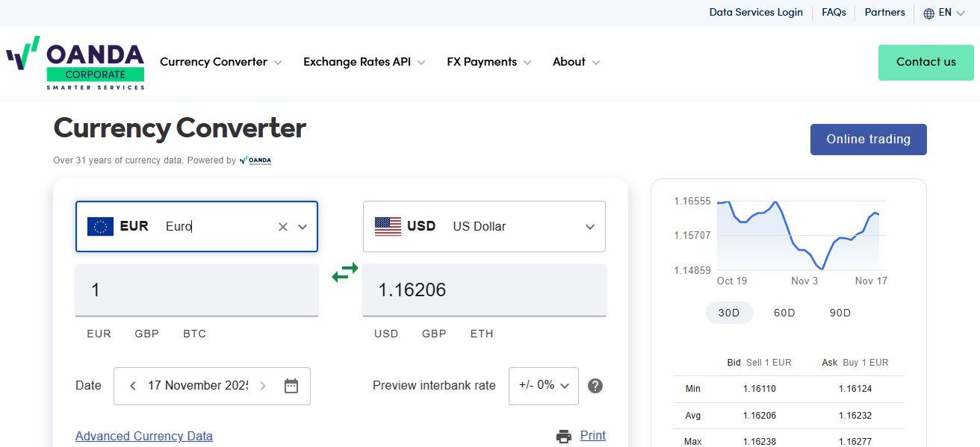Clear the EUR currency selection with X
The height and width of the screenshot is (447, 980).
point(282,227)
